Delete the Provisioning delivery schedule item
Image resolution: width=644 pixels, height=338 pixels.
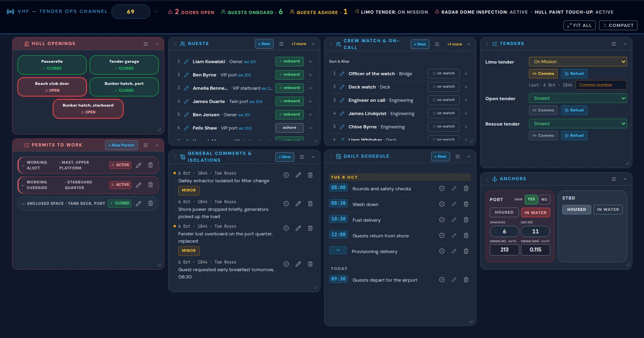pos(466,251)
